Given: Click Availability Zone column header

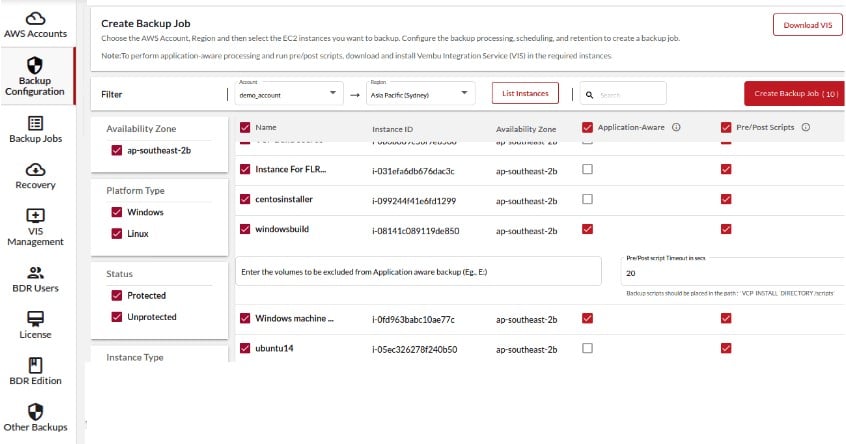Looking at the screenshot, I should [526, 129].
